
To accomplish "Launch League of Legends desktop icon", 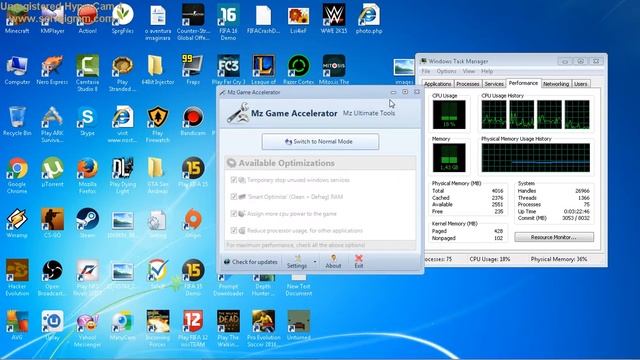I will (264, 70).
